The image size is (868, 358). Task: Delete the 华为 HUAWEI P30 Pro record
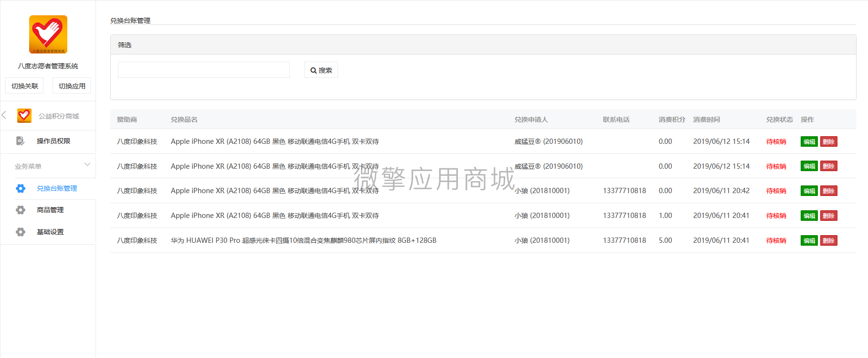829,240
